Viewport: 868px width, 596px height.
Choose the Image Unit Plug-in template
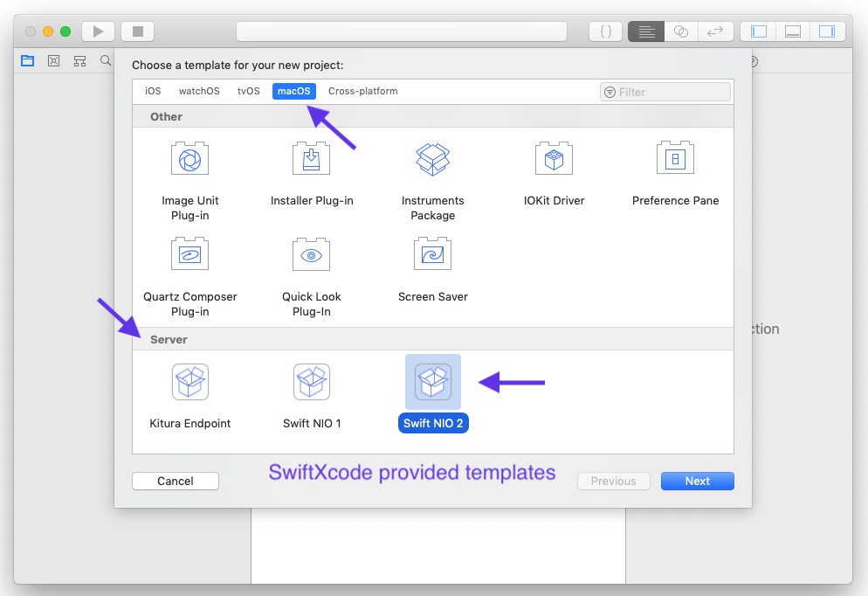[189, 182]
